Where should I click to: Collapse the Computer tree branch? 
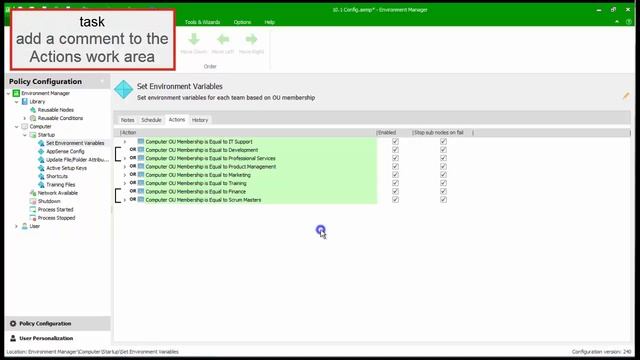pyautogui.click(x=16, y=127)
